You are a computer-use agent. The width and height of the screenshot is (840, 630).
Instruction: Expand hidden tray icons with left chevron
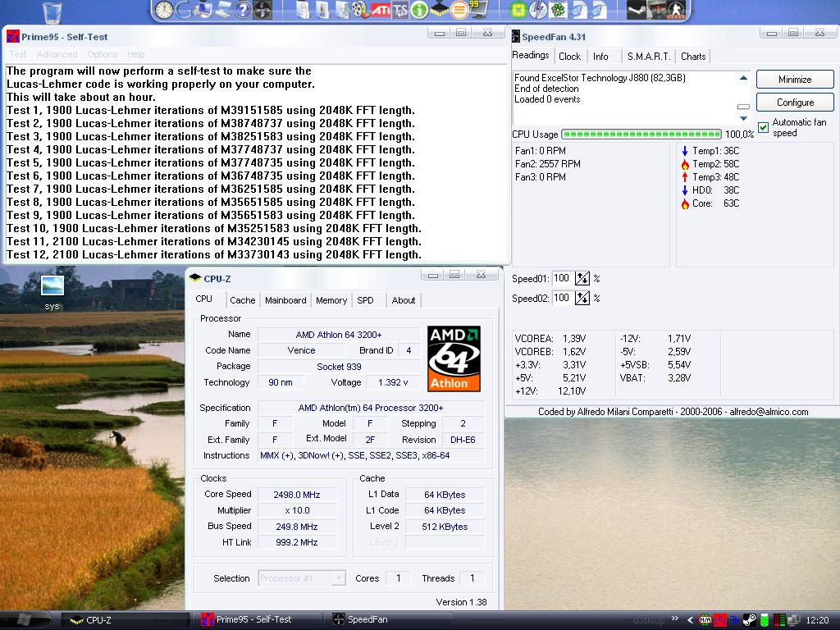click(x=690, y=620)
